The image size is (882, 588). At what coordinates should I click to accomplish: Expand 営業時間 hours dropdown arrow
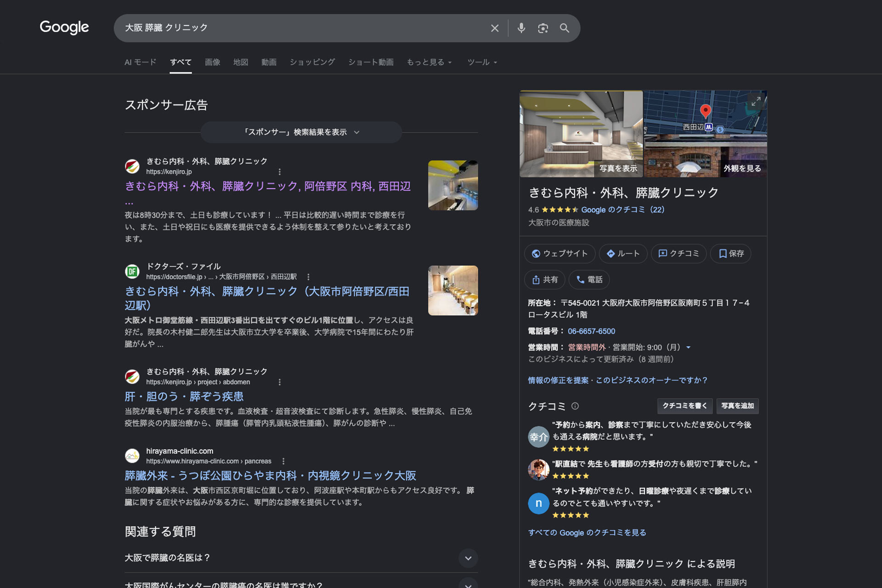(x=688, y=348)
